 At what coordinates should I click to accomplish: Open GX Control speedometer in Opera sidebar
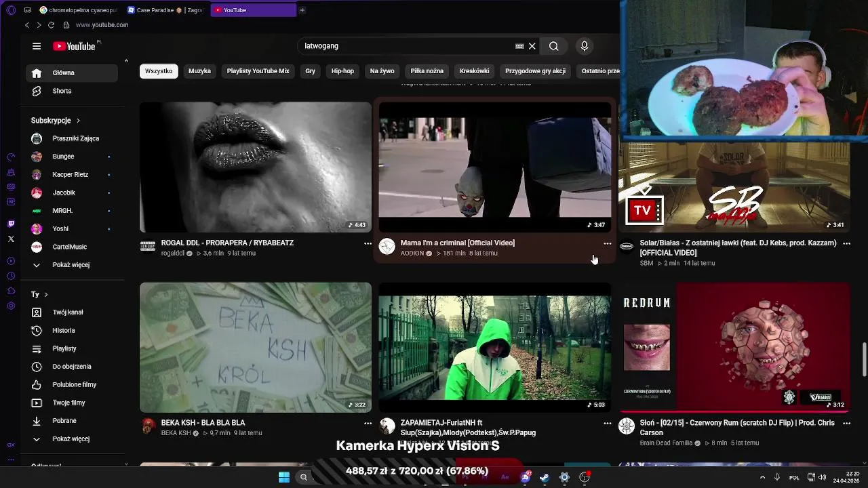click(x=11, y=157)
